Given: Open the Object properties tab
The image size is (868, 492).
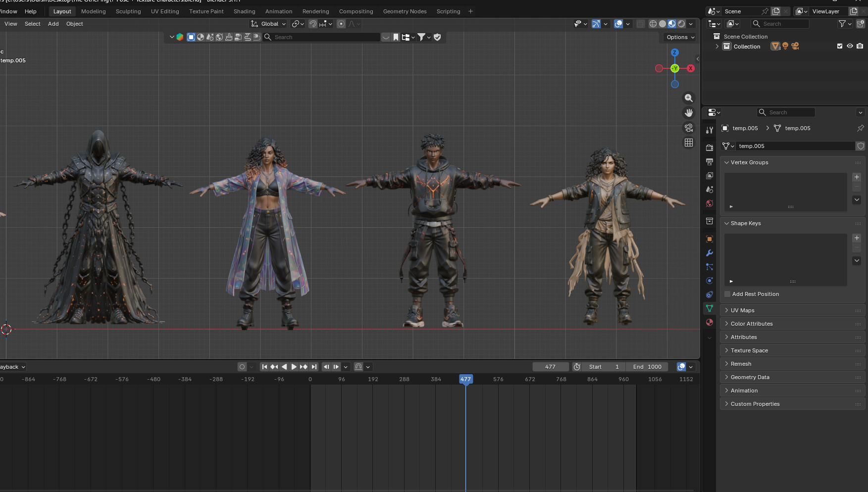Looking at the screenshot, I should (710, 239).
